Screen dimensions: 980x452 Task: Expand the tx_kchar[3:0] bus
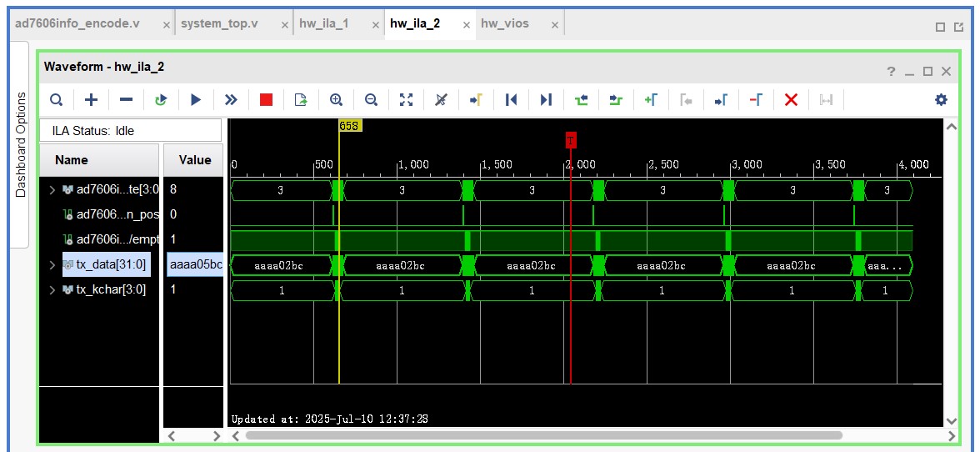tap(52, 290)
